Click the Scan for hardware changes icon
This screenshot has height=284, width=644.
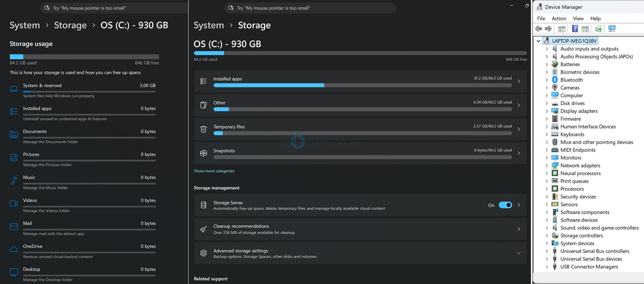pos(612,28)
